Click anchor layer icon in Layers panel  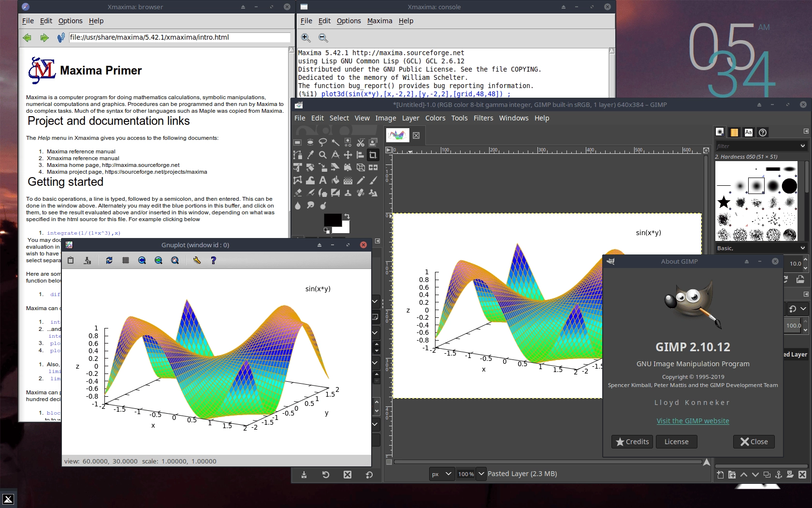pos(779,475)
